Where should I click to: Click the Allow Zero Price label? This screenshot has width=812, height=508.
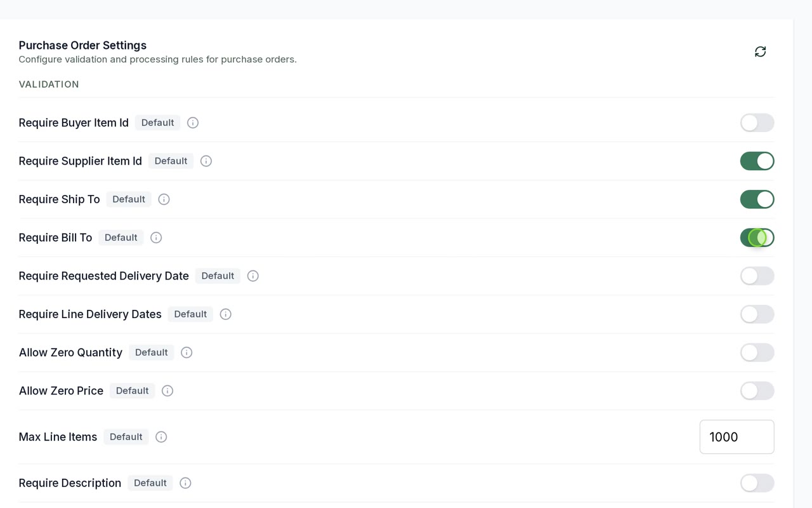(61, 391)
